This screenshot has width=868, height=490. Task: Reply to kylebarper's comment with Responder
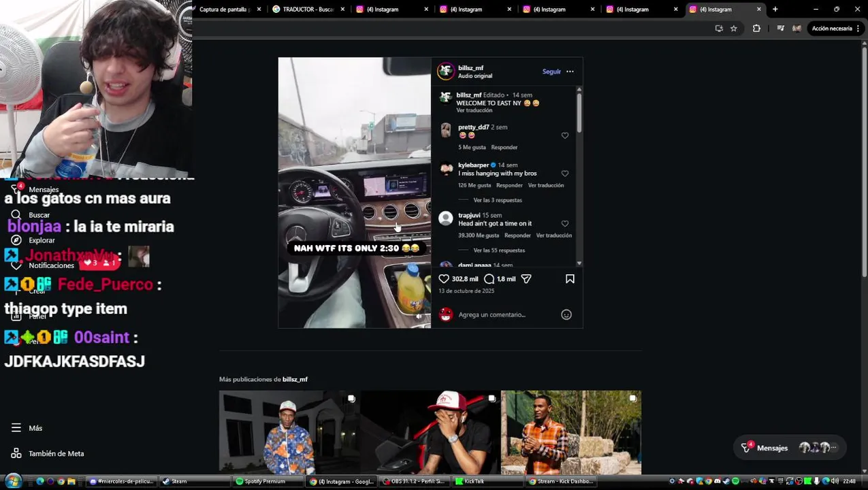tap(509, 185)
